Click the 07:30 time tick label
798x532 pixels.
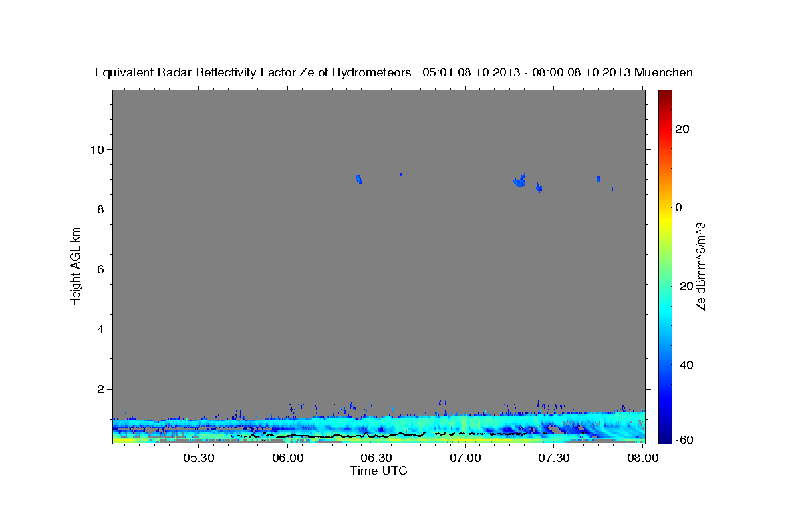coord(553,458)
